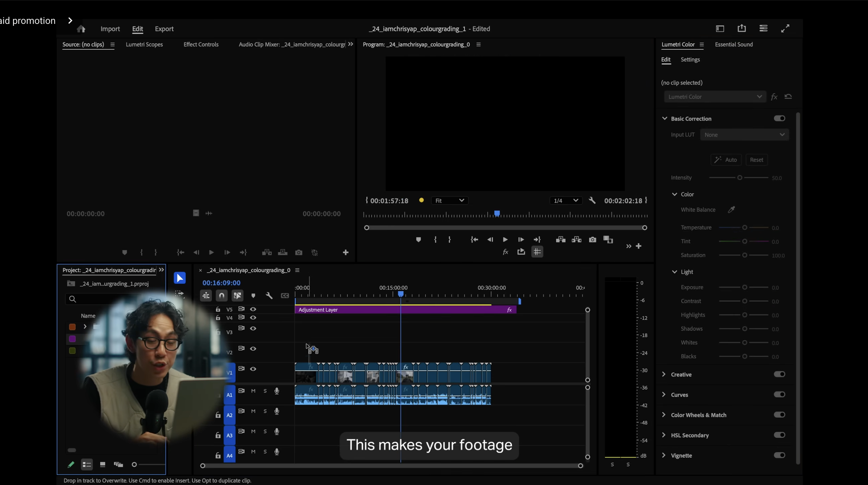Open Program monitor button editor plus
The width and height of the screenshot is (868, 485).
point(639,246)
